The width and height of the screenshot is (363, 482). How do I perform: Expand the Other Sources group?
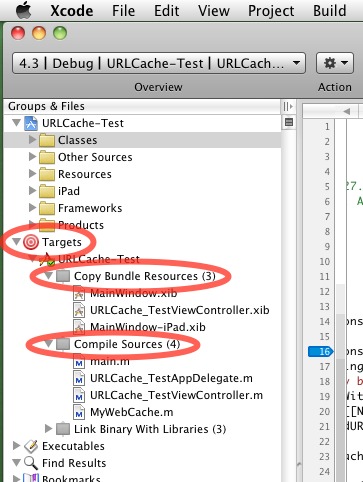point(32,157)
